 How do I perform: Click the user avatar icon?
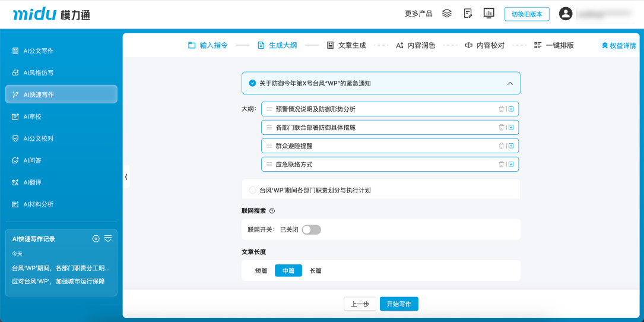[566, 14]
